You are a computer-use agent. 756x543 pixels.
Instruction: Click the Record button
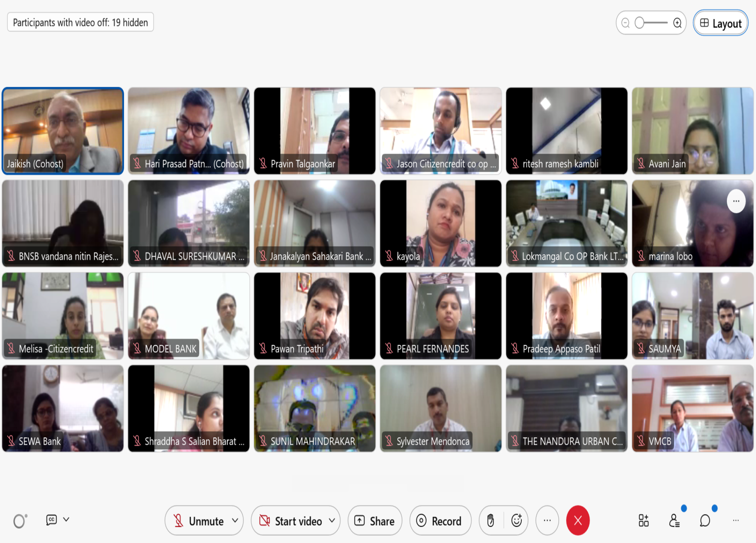439,521
